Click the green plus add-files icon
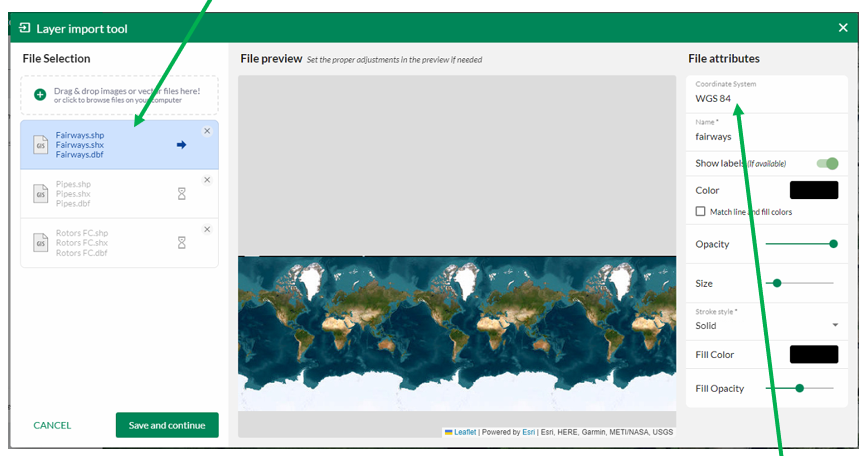Image resolution: width=864 pixels, height=456 pixels. (x=40, y=95)
